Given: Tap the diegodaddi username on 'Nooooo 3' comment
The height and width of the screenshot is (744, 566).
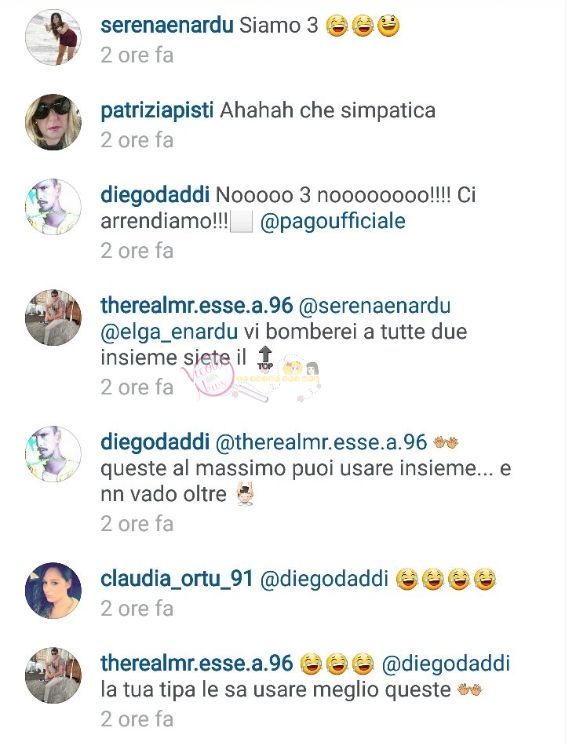Looking at the screenshot, I should [x=155, y=195].
